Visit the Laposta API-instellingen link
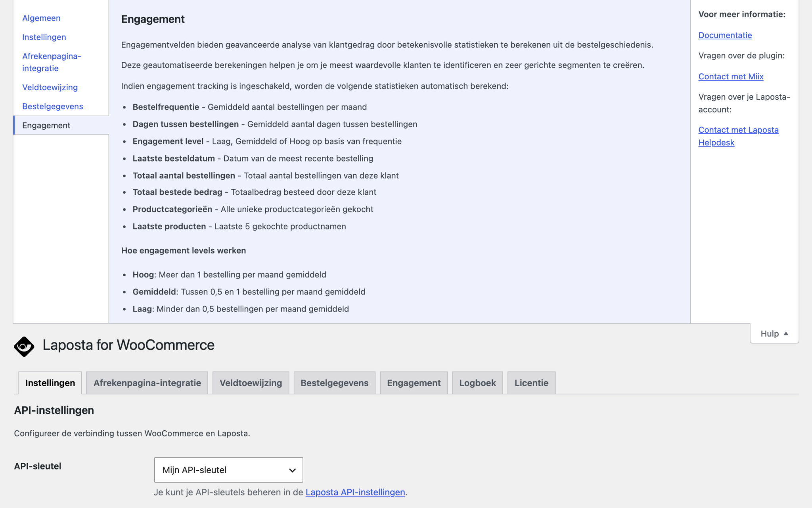The height and width of the screenshot is (508, 812). point(355,492)
